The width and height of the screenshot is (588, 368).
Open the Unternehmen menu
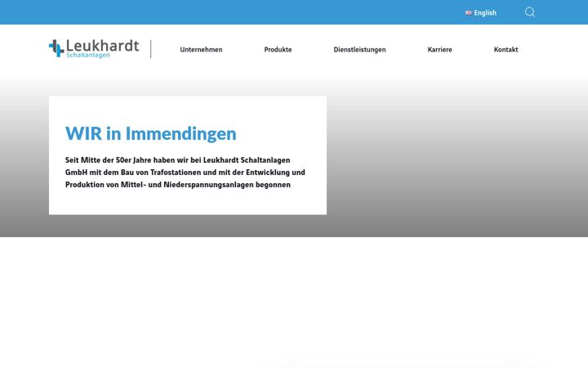pos(201,50)
